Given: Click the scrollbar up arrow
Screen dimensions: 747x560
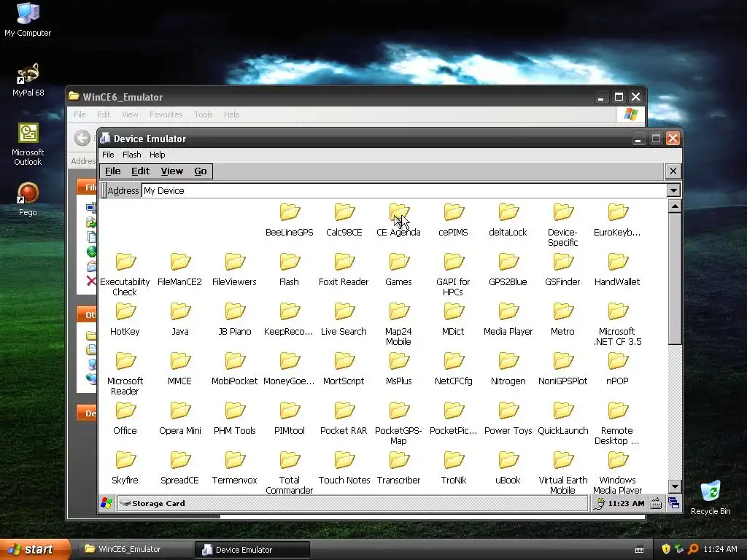Looking at the screenshot, I should 675,206.
